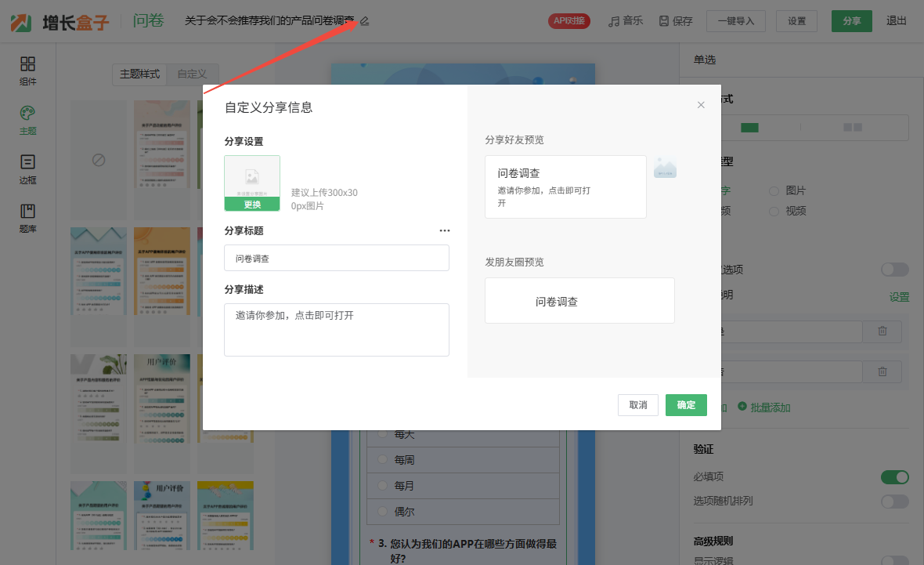Close the 自定义分享信息 dialog
The image size is (924, 565).
pos(701,105)
